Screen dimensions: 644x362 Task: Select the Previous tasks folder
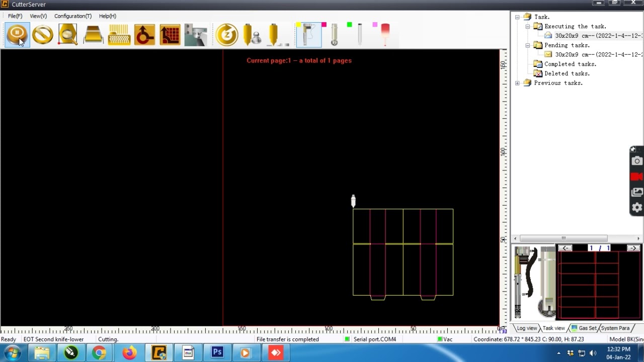click(558, 83)
